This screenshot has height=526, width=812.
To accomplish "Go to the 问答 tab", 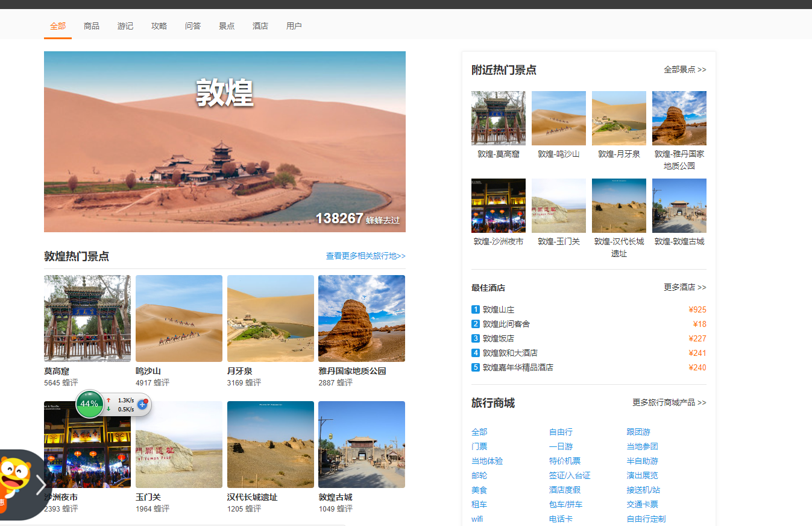I will [193, 26].
